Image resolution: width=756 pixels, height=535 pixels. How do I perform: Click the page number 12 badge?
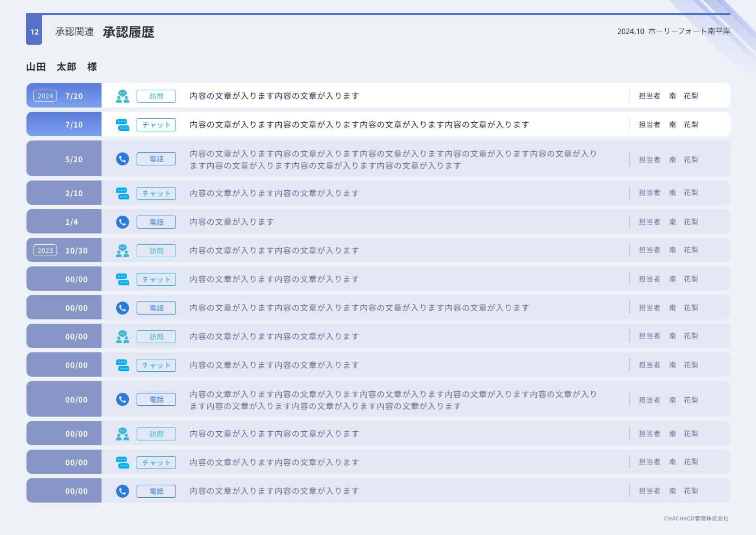tap(34, 31)
